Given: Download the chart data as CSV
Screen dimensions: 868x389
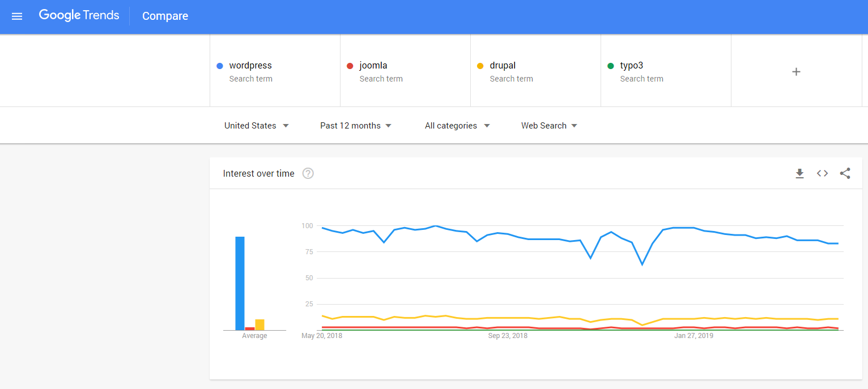Looking at the screenshot, I should [x=799, y=173].
